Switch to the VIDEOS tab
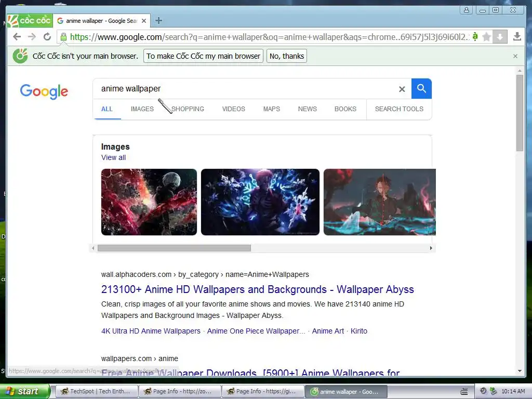Viewport: 532px width, 399px height. 233,109
